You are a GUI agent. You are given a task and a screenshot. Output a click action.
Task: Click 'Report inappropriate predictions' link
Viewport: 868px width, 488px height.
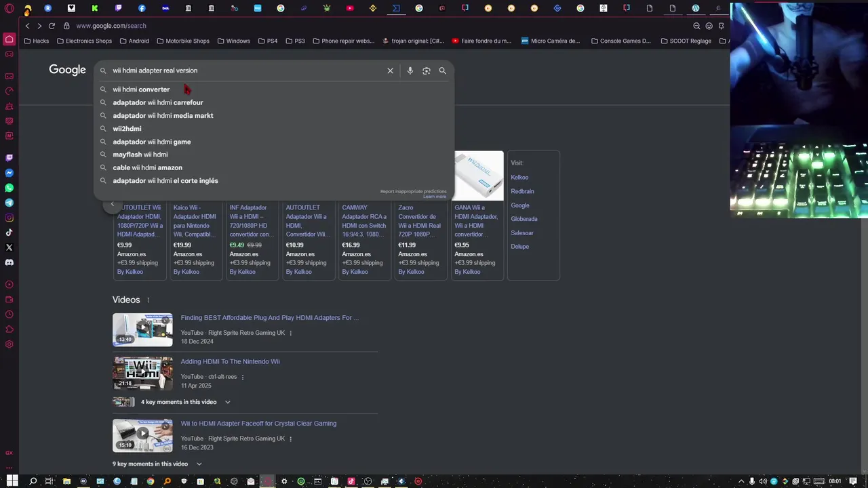[x=413, y=192]
